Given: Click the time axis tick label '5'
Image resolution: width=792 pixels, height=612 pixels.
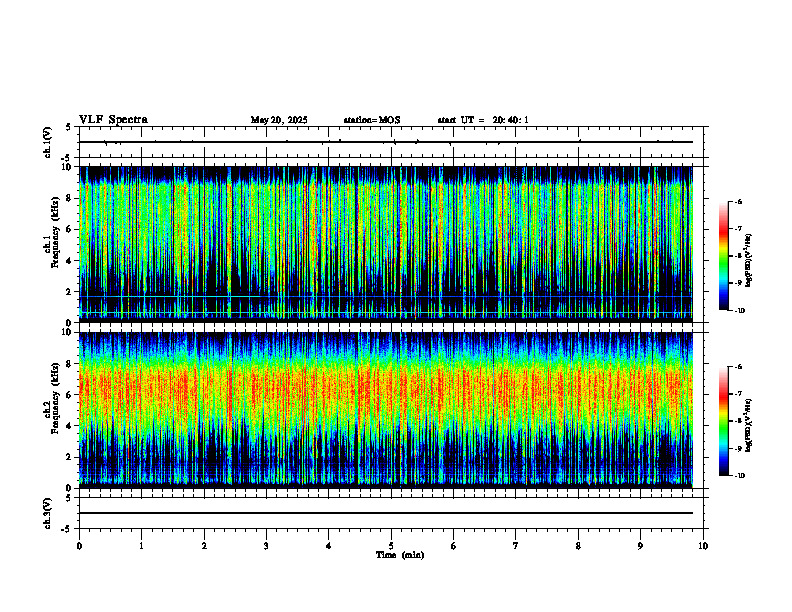Looking at the screenshot, I should [x=391, y=546].
